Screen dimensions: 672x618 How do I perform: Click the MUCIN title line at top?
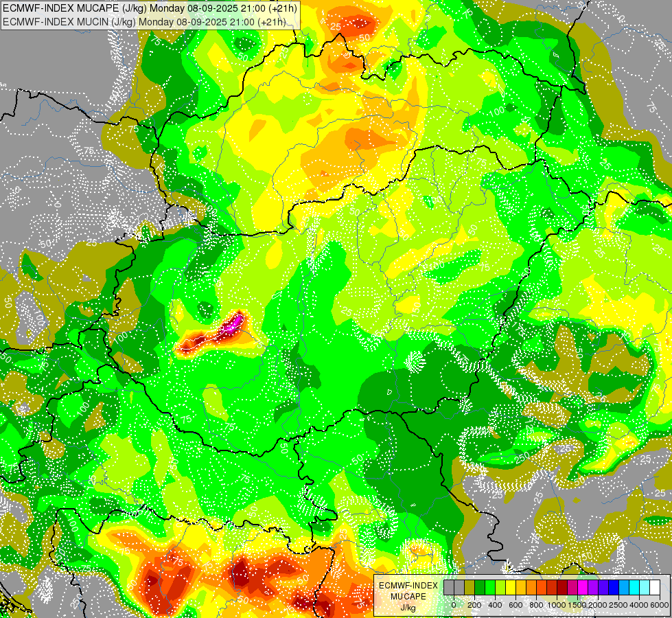144,21
